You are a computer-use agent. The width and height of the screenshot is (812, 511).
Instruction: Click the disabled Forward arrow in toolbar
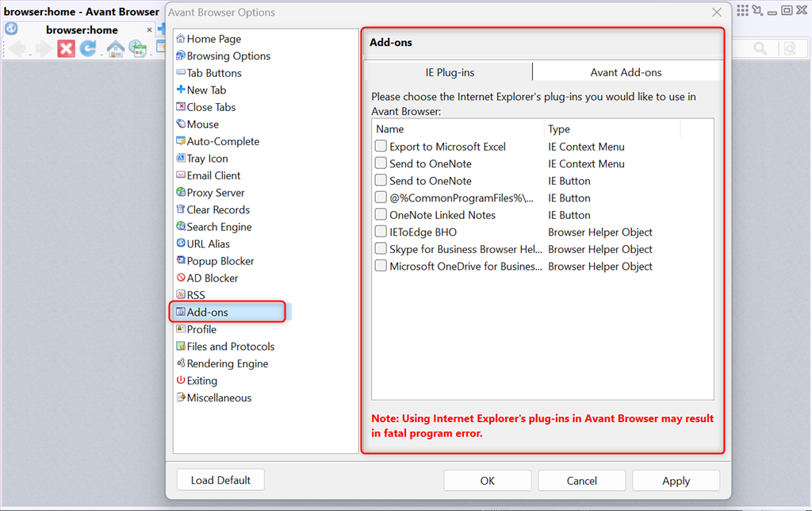(x=44, y=49)
